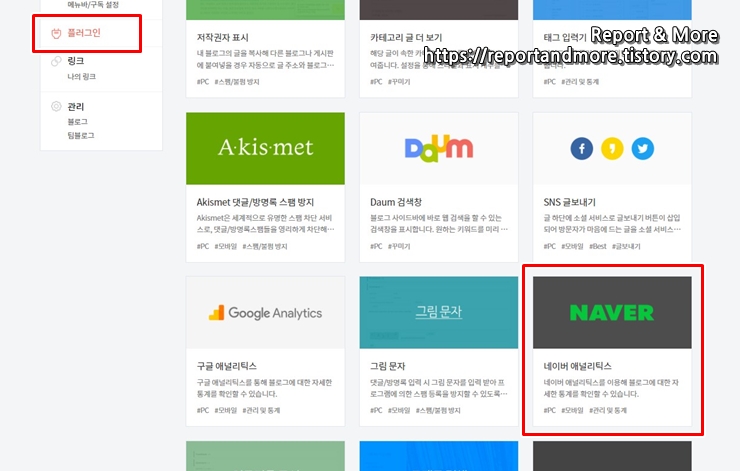Image resolution: width=740 pixels, height=471 pixels.
Task: Open Daum 검색창 plugin title
Action: pos(395,202)
